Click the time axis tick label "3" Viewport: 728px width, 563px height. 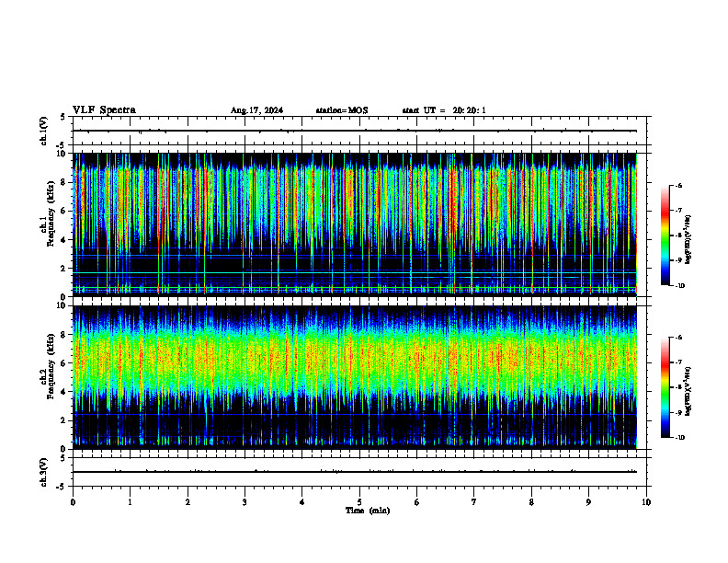point(245,502)
